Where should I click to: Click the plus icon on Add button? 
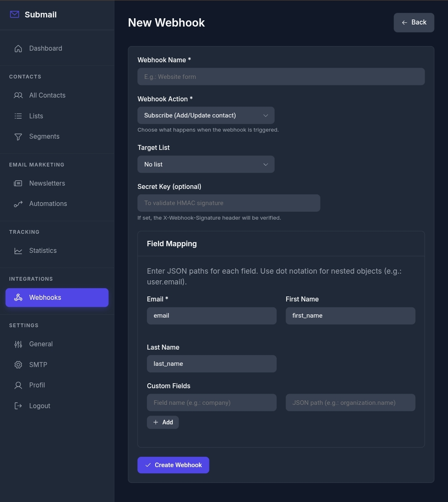[x=156, y=422]
